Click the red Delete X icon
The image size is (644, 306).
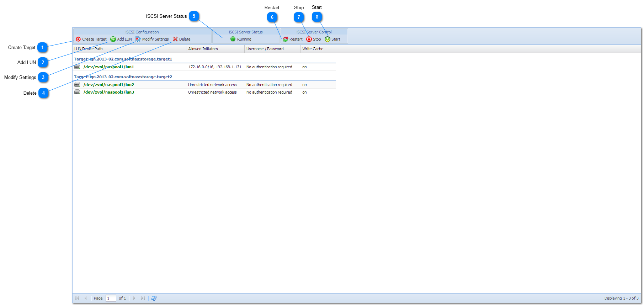point(175,39)
